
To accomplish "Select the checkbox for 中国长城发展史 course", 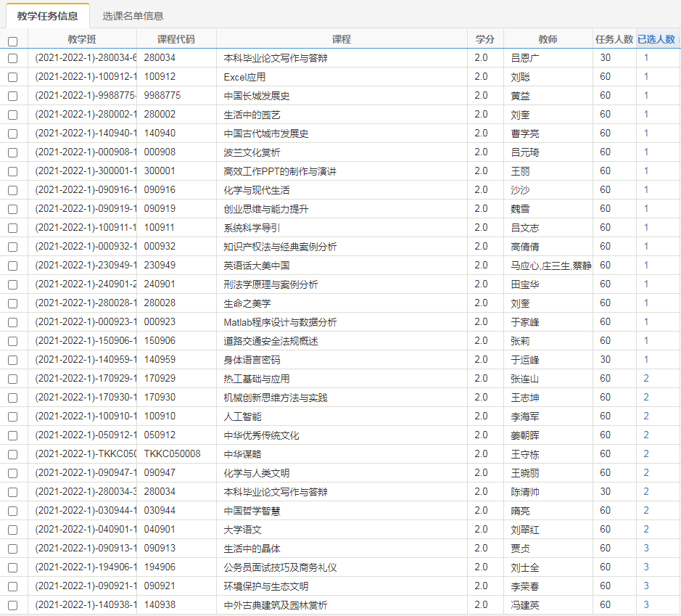I will [x=12, y=96].
